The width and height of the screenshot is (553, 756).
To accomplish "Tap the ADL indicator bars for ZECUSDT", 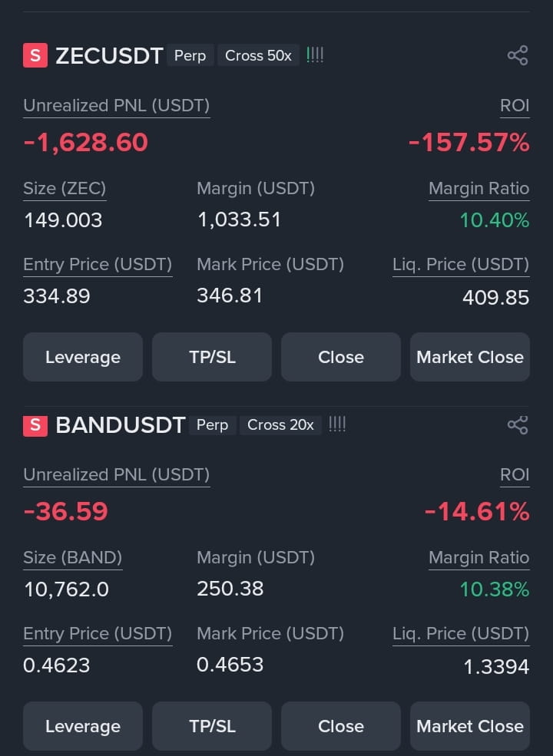I will pos(315,55).
